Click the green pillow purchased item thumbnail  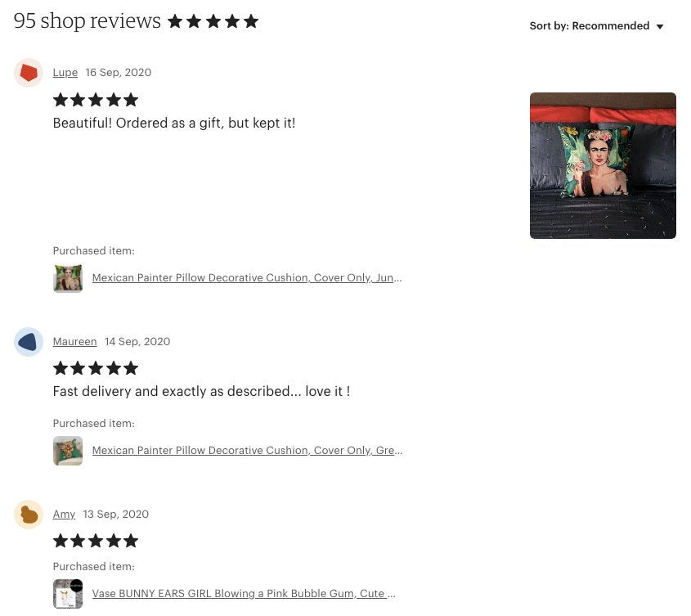tap(68, 451)
